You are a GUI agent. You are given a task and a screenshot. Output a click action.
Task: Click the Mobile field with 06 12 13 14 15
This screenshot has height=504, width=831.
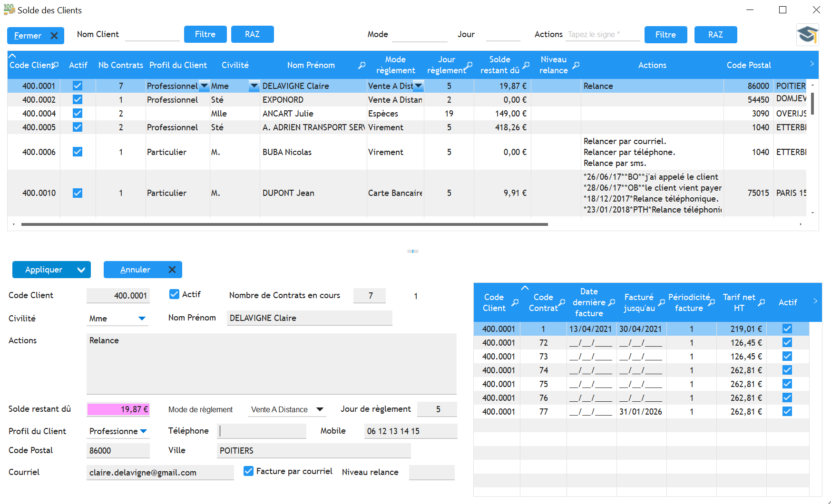tap(411, 431)
